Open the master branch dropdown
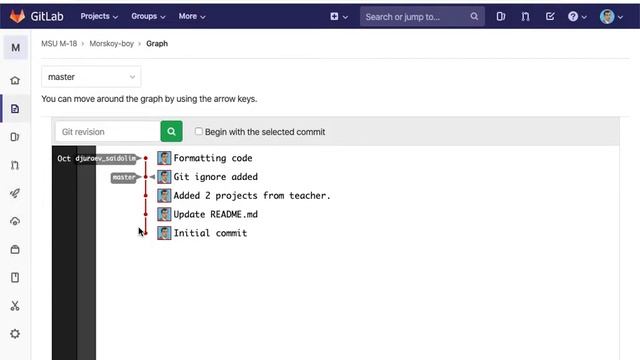This screenshot has width=640, height=360. click(91, 77)
